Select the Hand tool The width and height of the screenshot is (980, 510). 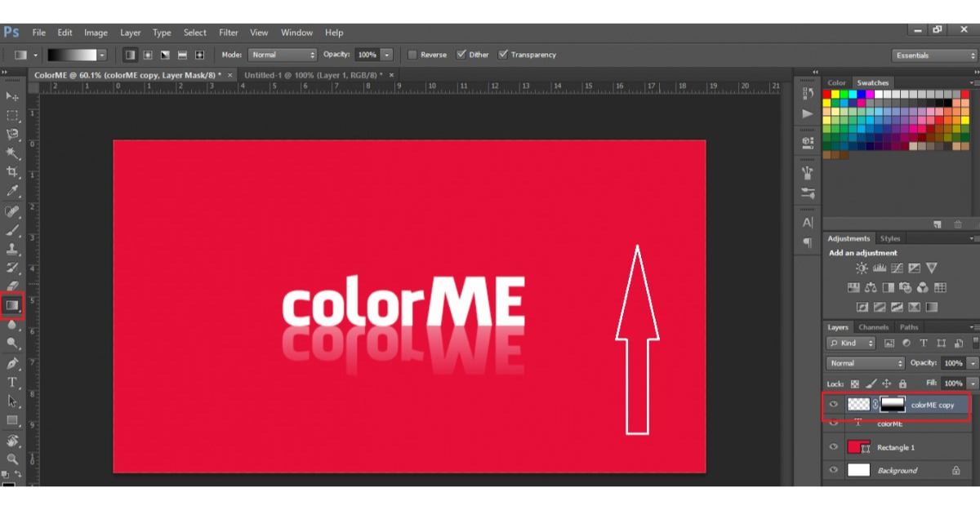coord(12,441)
